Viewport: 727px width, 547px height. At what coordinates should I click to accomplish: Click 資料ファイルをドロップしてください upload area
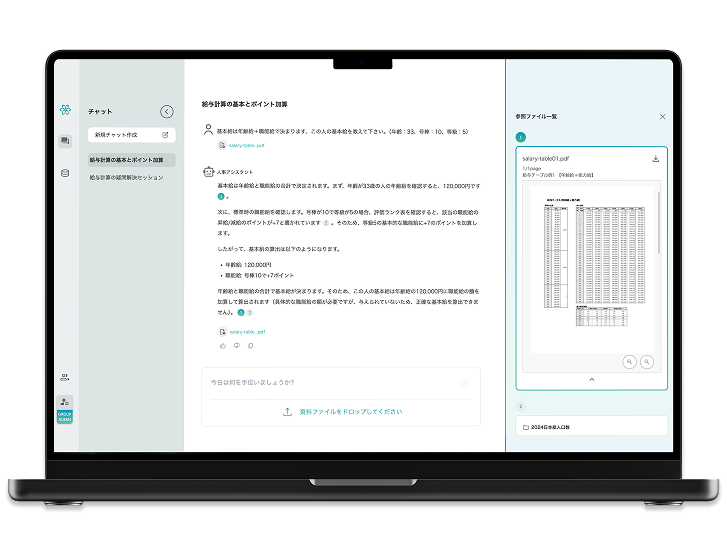(341, 412)
